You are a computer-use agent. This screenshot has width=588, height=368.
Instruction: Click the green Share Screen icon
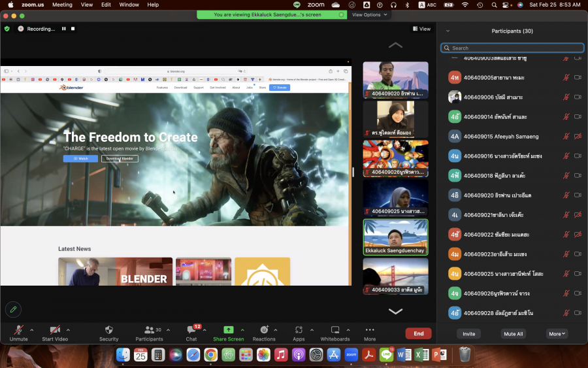[228, 330]
